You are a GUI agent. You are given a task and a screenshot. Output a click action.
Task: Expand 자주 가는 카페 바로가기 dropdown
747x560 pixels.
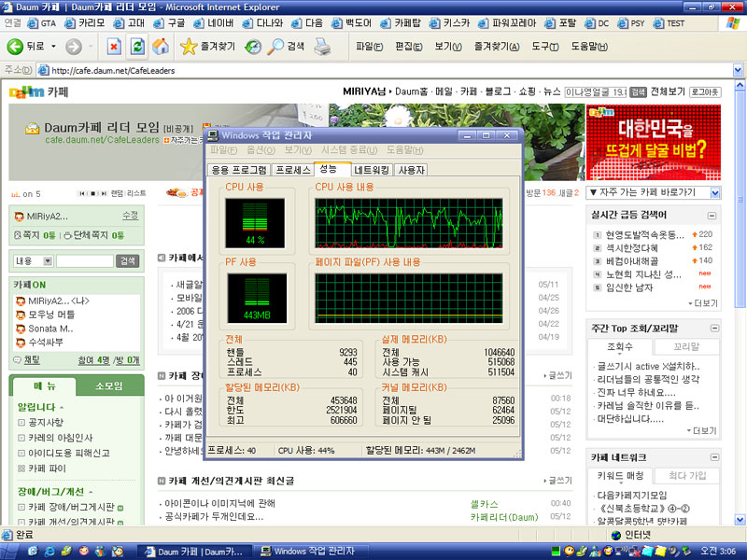(715, 192)
